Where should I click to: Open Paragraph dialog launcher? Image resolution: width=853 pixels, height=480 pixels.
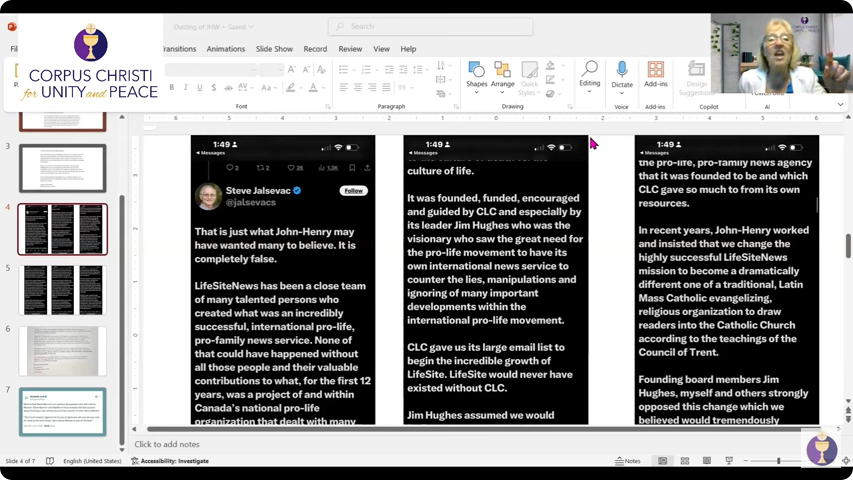(456, 107)
